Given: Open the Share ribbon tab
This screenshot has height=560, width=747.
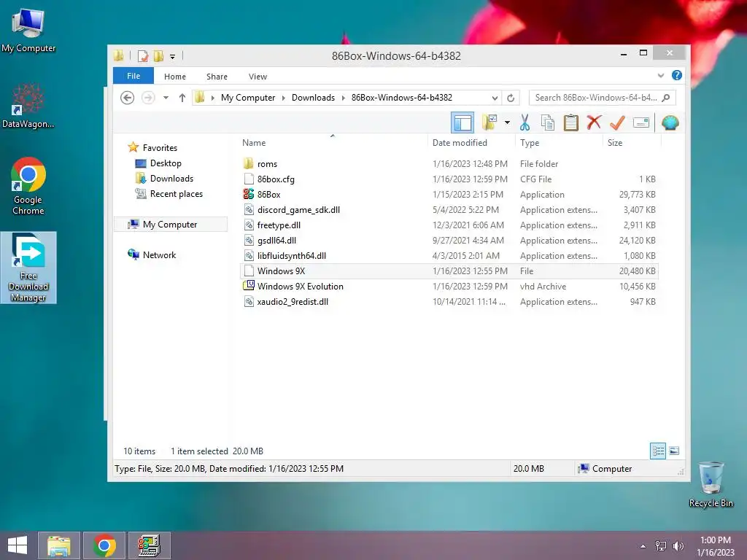Looking at the screenshot, I should click(x=217, y=76).
